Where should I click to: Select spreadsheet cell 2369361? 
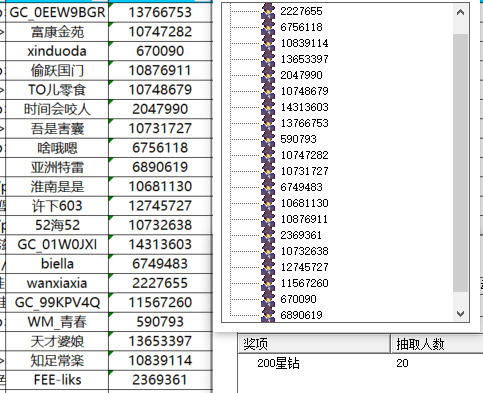tap(160, 380)
